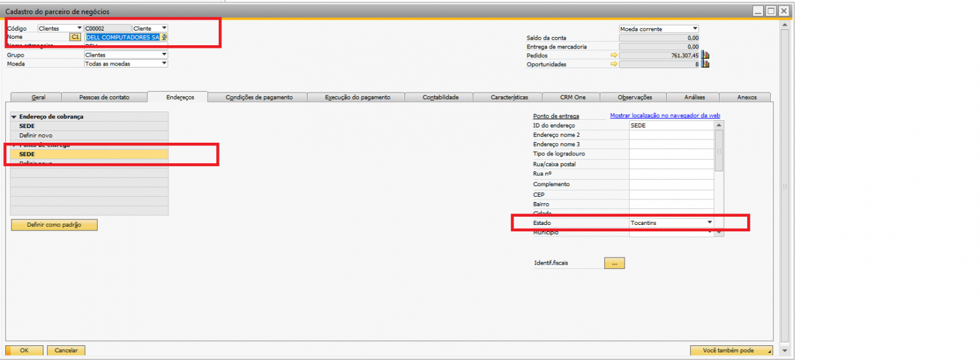The height and width of the screenshot is (360, 980).
Task: Open the Identif.fiscais ellipsis button
Action: click(x=614, y=263)
